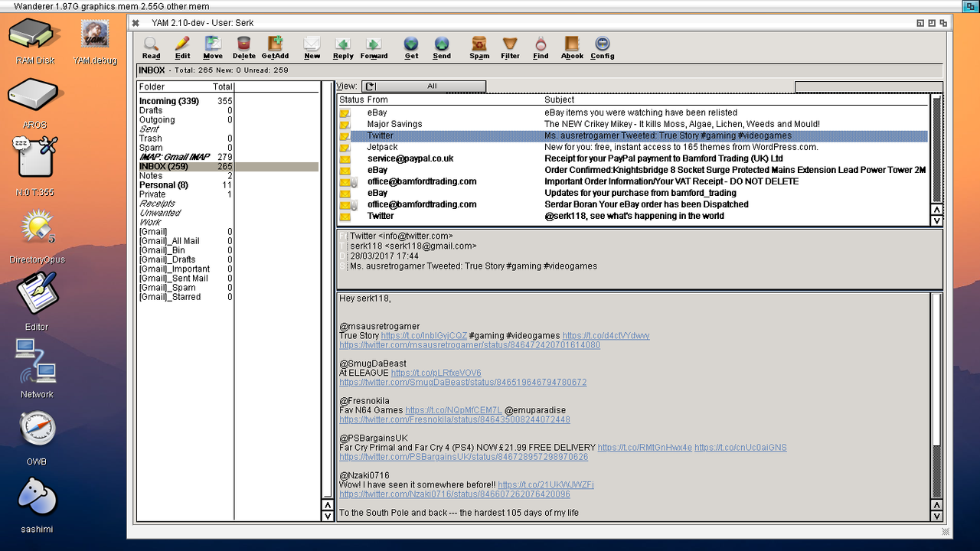Viewport: 980px width, 551px height.
Task: Click the Read toolbar icon
Action: coord(152,47)
